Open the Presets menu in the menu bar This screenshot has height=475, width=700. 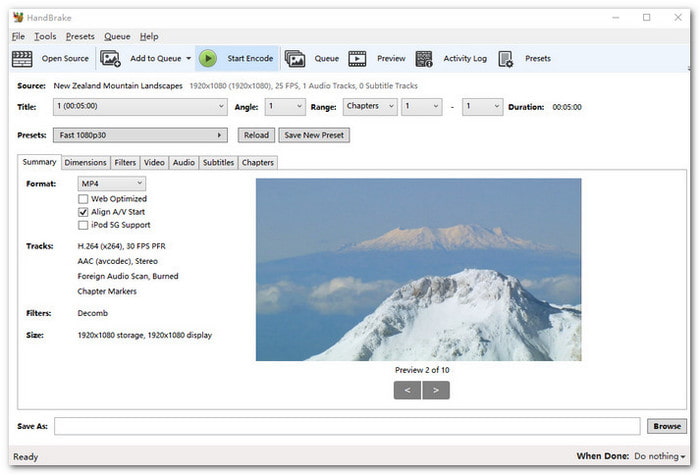80,37
